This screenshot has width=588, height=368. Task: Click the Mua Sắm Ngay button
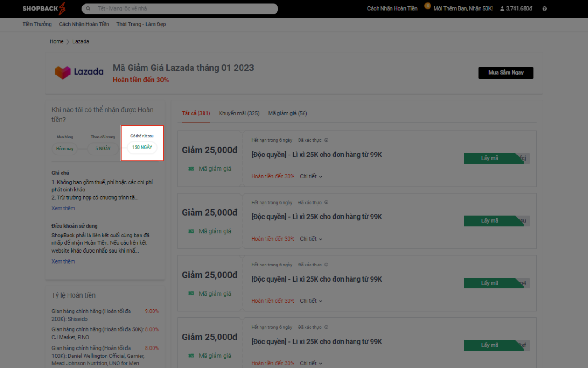506,73
